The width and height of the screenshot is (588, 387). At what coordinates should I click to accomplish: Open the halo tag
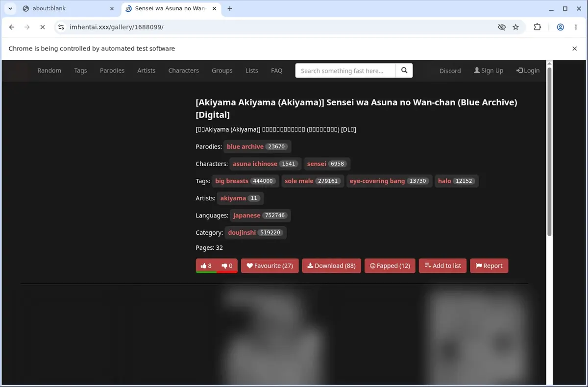(456, 181)
